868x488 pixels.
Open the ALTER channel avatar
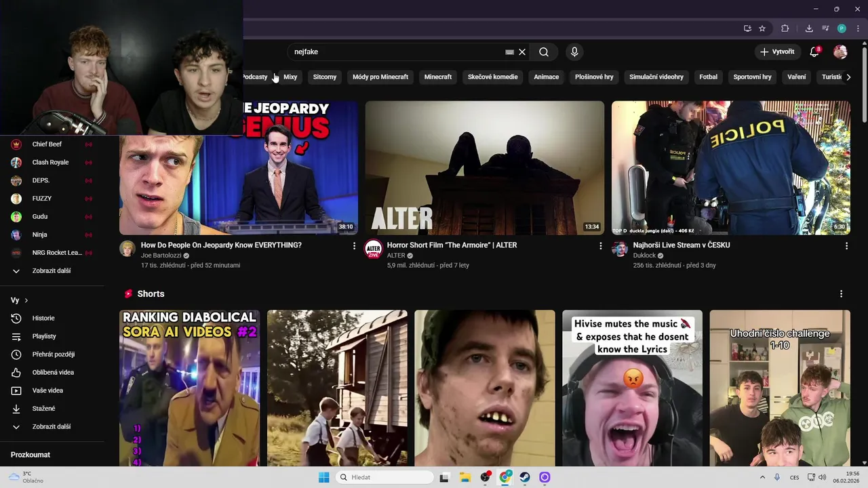374,249
